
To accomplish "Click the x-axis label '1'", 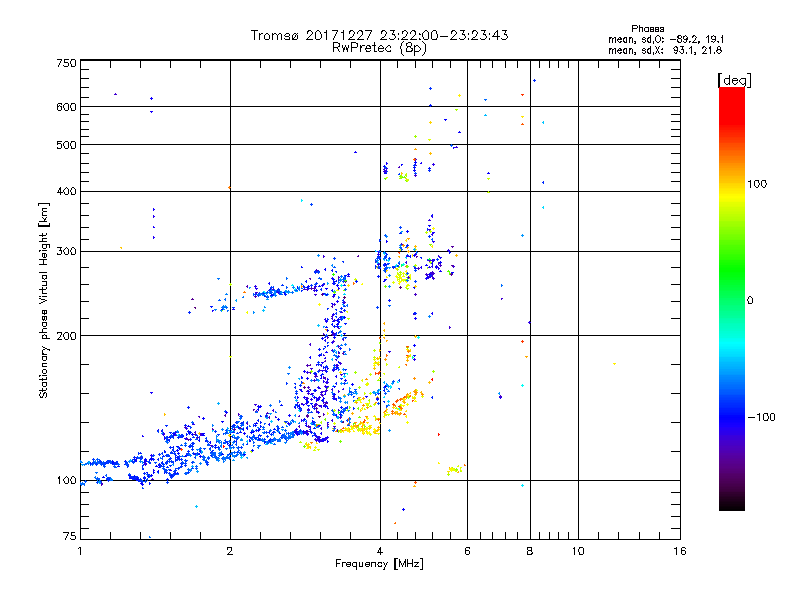I will pyautogui.click(x=80, y=551).
